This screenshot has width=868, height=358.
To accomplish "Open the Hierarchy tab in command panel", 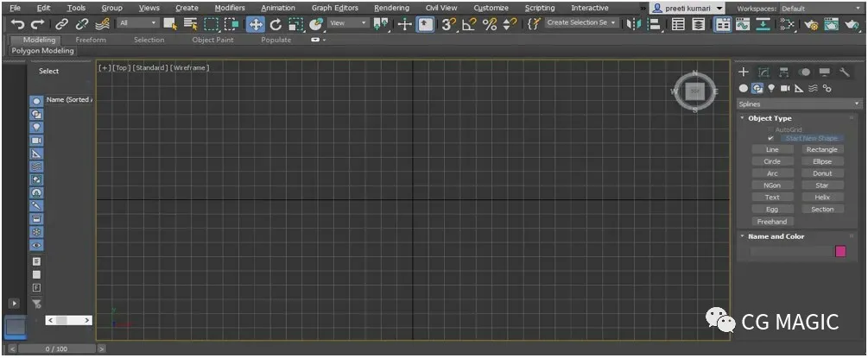I will 784,72.
